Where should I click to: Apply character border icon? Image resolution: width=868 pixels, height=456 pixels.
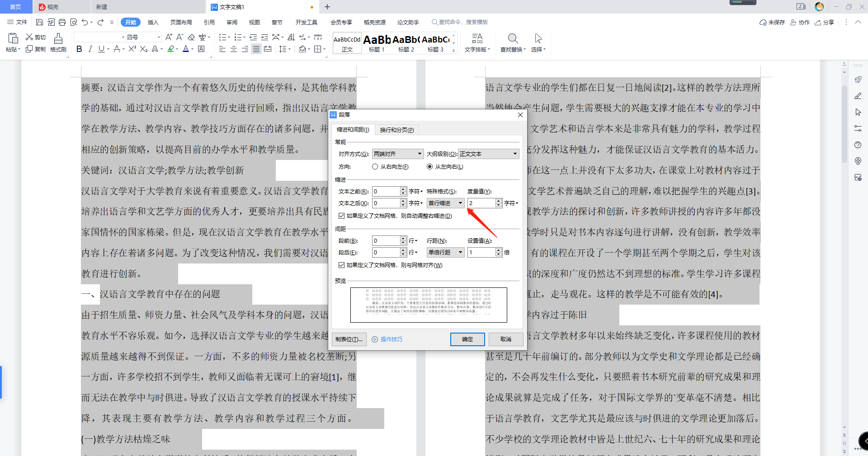tap(202, 49)
